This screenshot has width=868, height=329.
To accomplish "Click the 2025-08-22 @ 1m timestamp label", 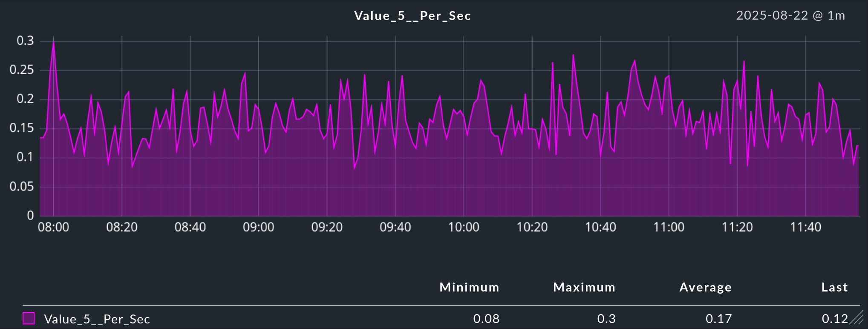I will (790, 15).
